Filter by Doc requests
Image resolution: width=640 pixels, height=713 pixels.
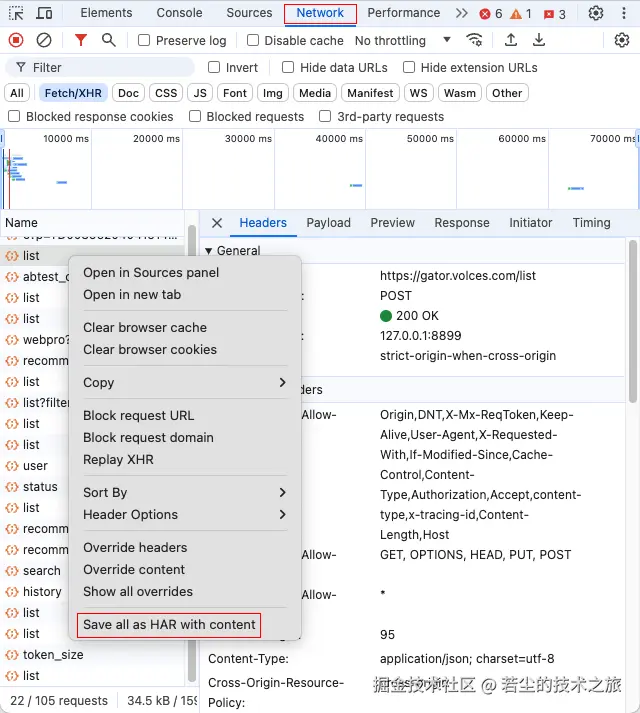(x=128, y=93)
